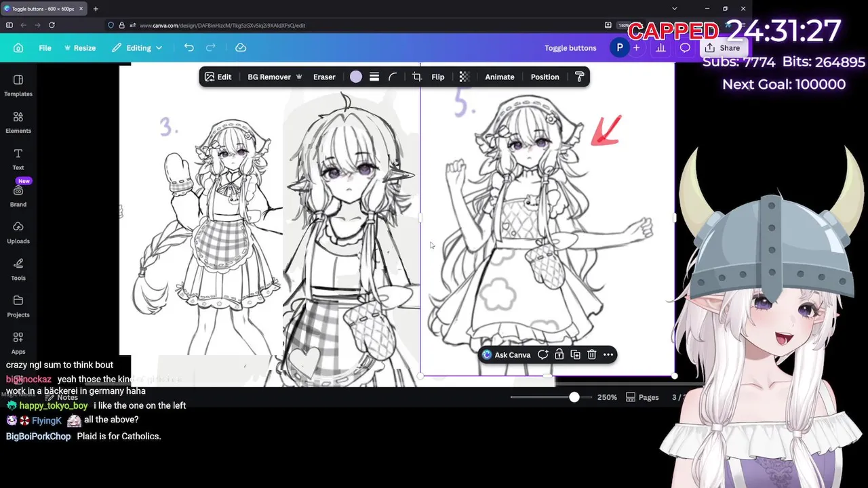This screenshot has height=488, width=868.
Task: Open the transparency checkerboard icon
Action: click(465, 77)
